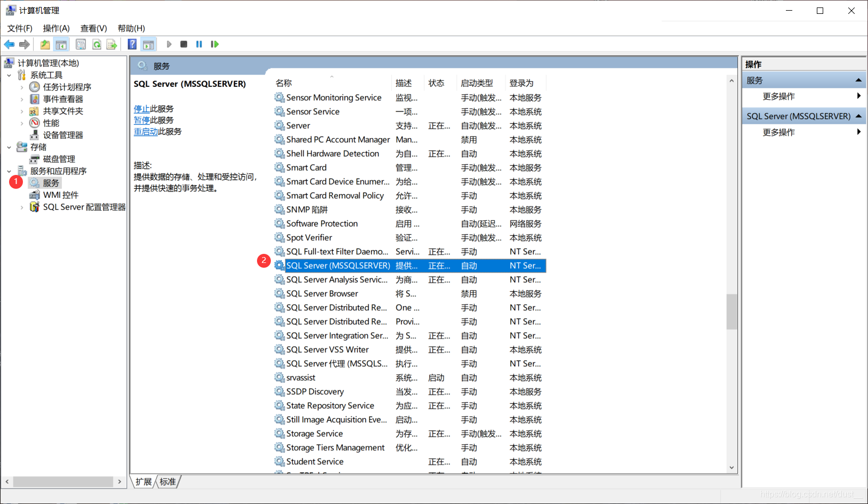Image resolution: width=868 pixels, height=504 pixels.
Task: Collapse the 服务和应用程序 tree node
Action: pyautogui.click(x=9, y=171)
